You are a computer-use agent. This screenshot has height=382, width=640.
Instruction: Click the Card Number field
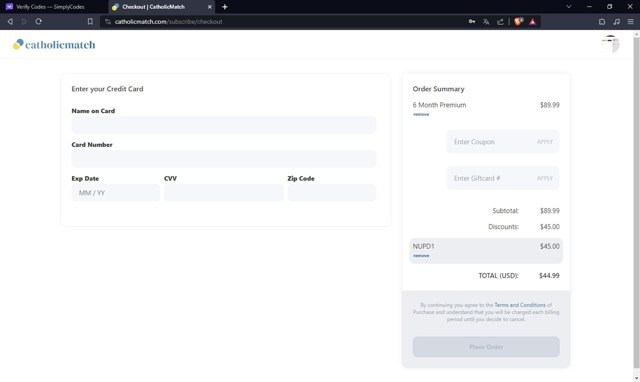point(224,159)
